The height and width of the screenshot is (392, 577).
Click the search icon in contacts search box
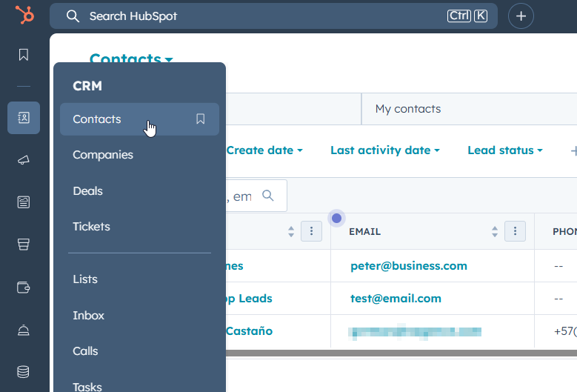click(268, 196)
